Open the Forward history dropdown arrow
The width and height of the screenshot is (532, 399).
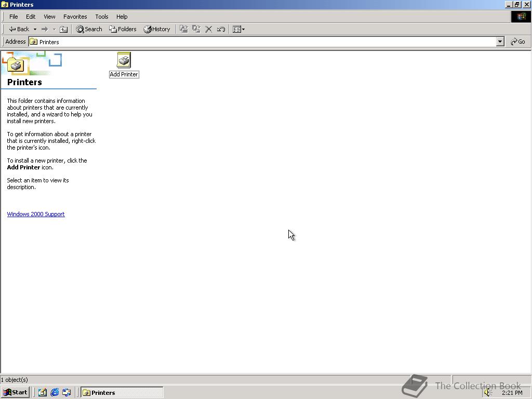(x=54, y=29)
